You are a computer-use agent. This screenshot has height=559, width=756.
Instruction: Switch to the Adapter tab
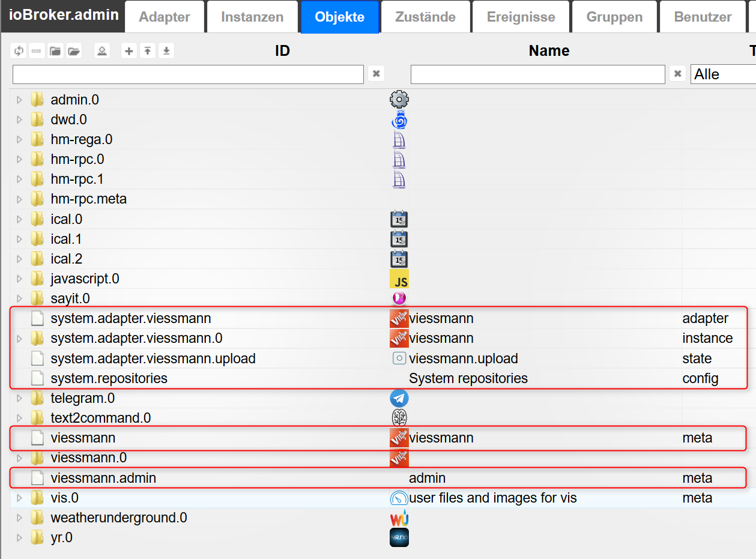point(165,17)
